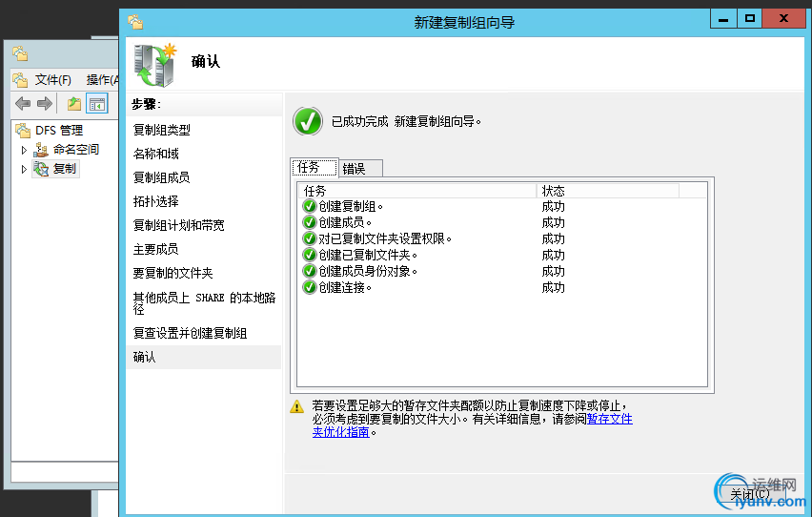This screenshot has height=517, width=812.
Task: Select the 创建复制组 task row text
Action: pyautogui.click(x=351, y=206)
